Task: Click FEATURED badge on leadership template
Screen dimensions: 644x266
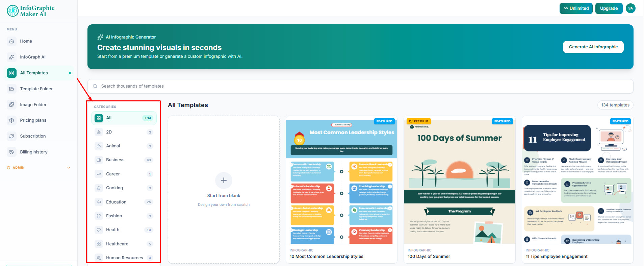Action: (x=384, y=121)
